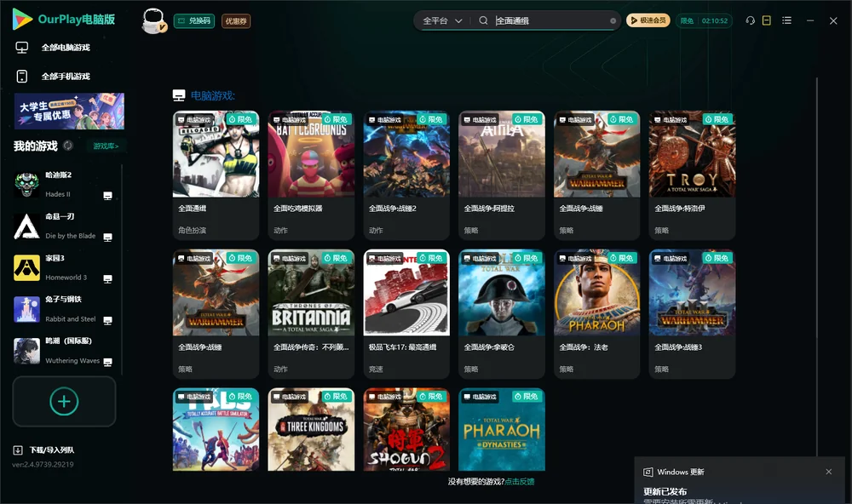Open the Three Kingdoms game card
Image resolution: width=852 pixels, height=504 pixels.
pos(311,429)
